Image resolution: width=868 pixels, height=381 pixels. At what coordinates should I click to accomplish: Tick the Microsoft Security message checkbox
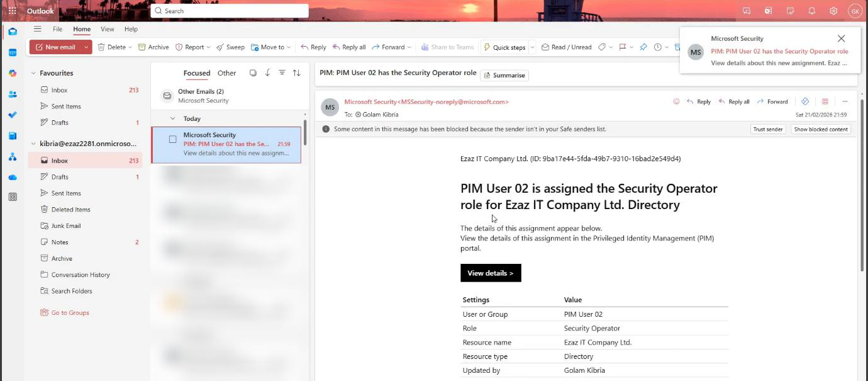172,139
